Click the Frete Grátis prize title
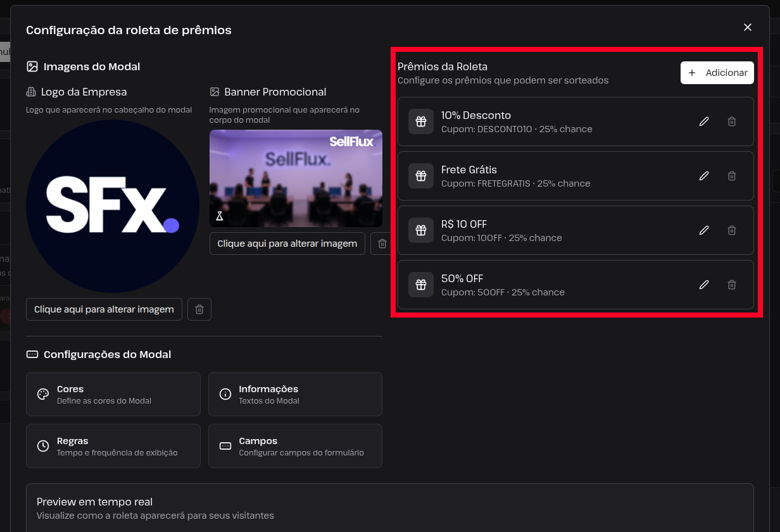Image resolution: width=780 pixels, height=532 pixels. click(469, 170)
